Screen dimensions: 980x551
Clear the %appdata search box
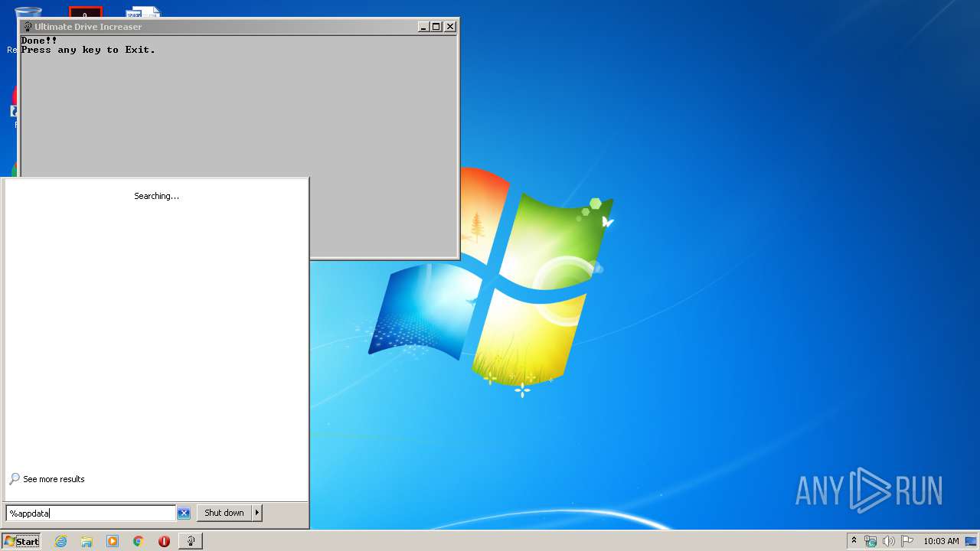click(x=184, y=513)
